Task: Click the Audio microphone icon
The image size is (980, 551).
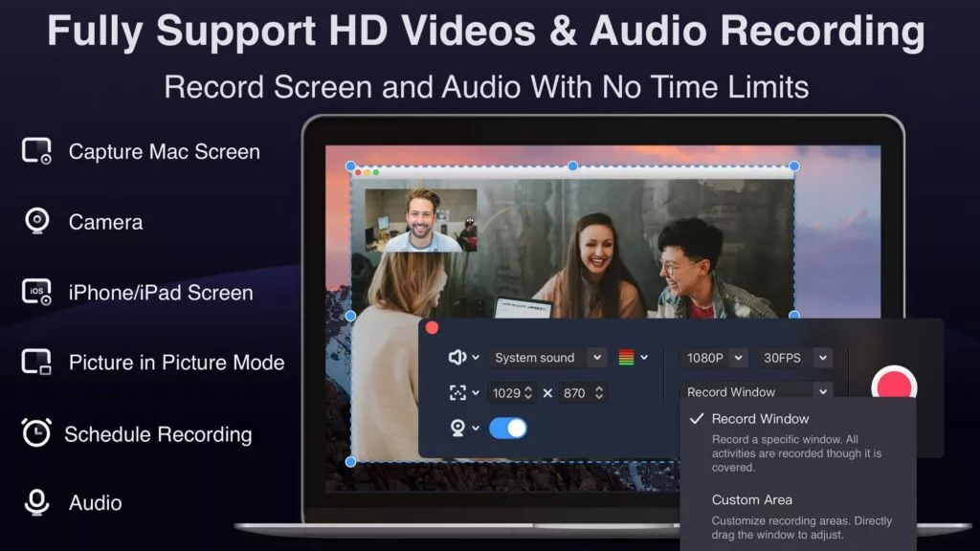Action: tap(36, 502)
